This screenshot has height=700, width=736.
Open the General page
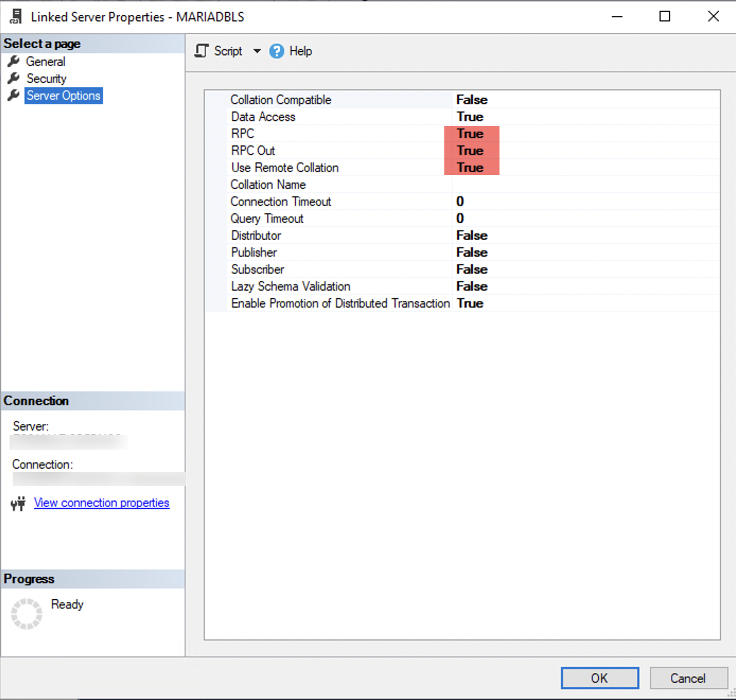[46, 62]
